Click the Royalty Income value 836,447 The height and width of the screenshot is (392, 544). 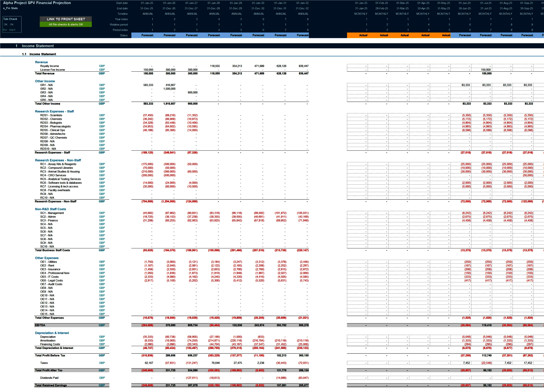click(x=303, y=66)
